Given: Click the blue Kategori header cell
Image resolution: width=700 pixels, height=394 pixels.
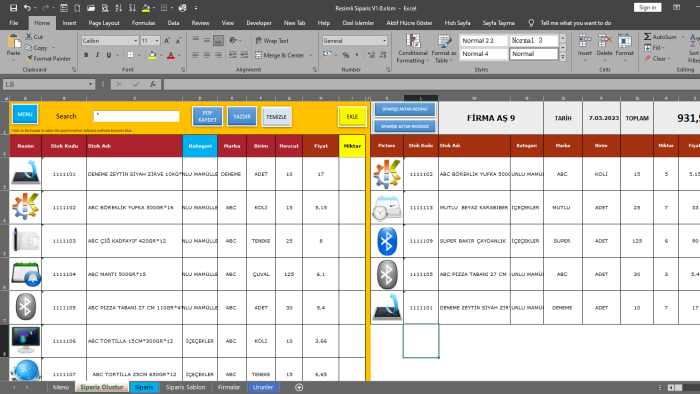Looking at the screenshot, I should click(200, 146).
